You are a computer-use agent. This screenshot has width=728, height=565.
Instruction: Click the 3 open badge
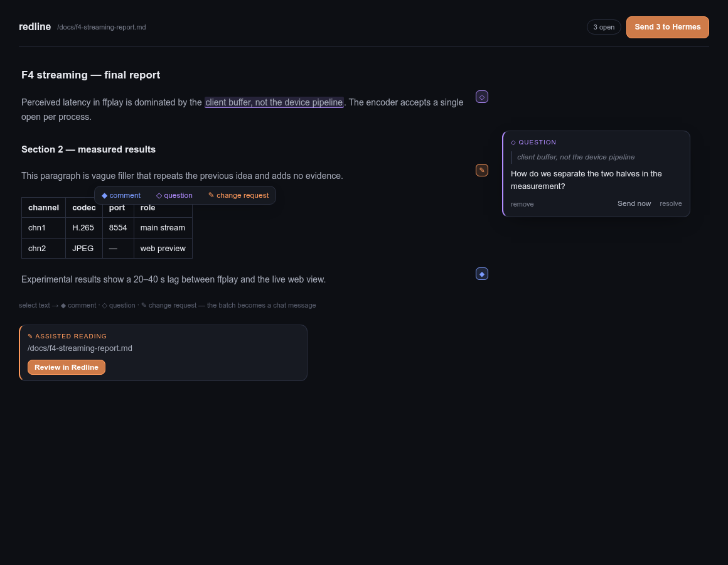604,27
